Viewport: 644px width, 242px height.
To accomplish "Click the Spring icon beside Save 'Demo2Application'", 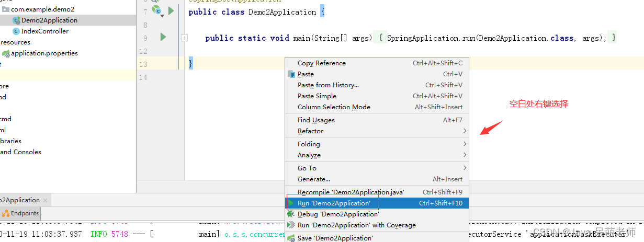I will (291, 238).
